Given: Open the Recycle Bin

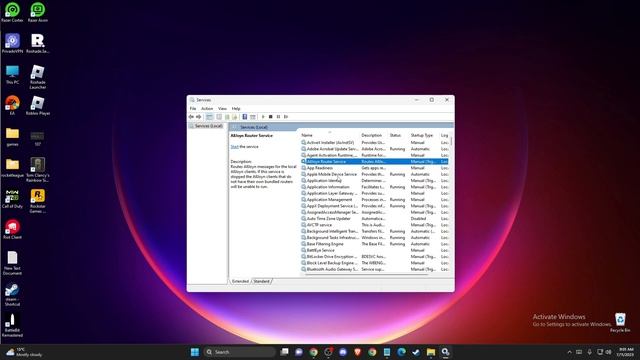Looking at the screenshot, I should pyautogui.click(x=620, y=322).
